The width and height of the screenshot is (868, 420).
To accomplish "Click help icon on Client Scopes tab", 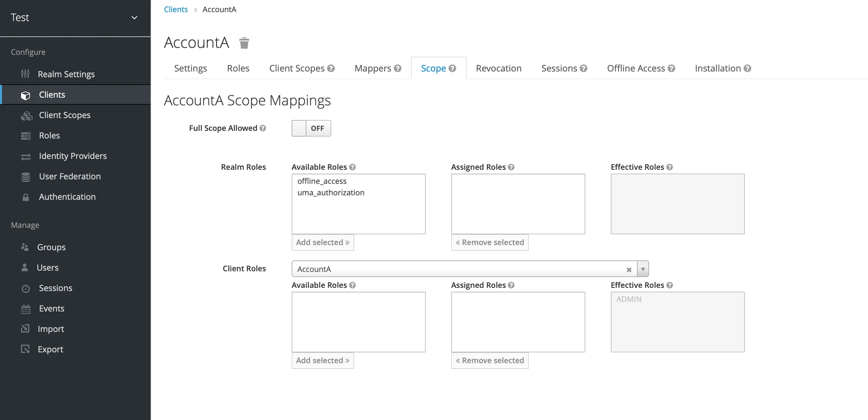I will [331, 68].
